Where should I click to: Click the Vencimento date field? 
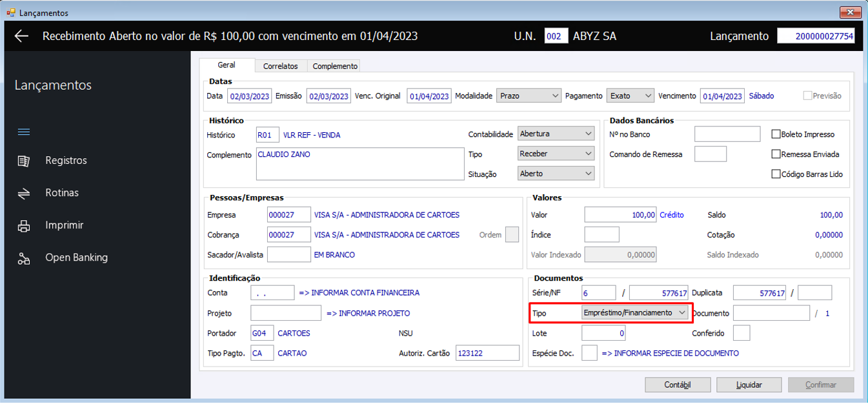722,96
